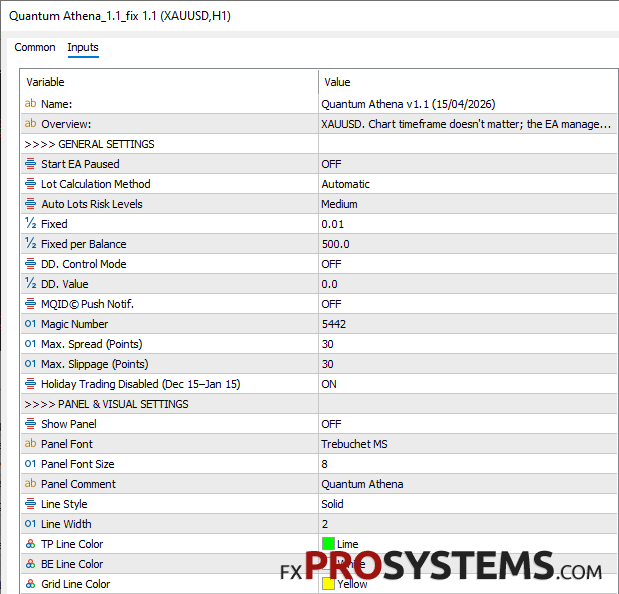619x594 pixels.
Task: Edit the Fixed per Balance value 500.0
Action: (x=468, y=244)
